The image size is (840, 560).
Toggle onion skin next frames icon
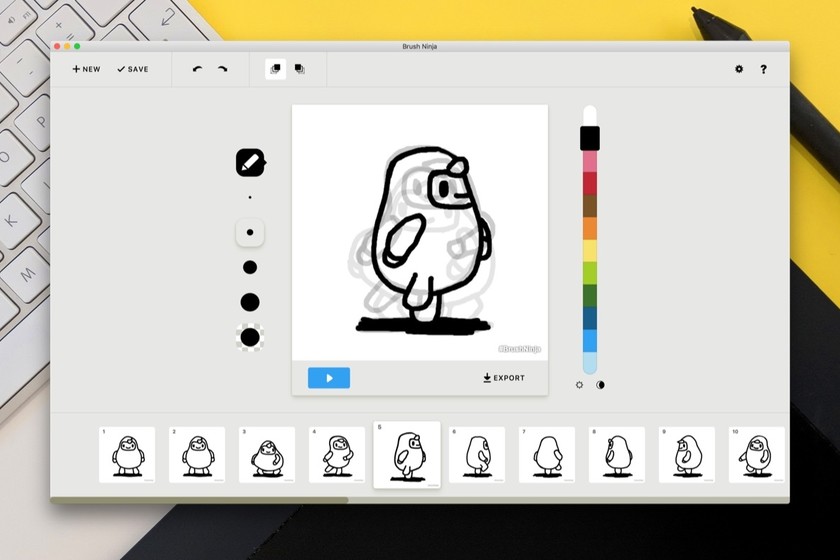[x=299, y=69]
